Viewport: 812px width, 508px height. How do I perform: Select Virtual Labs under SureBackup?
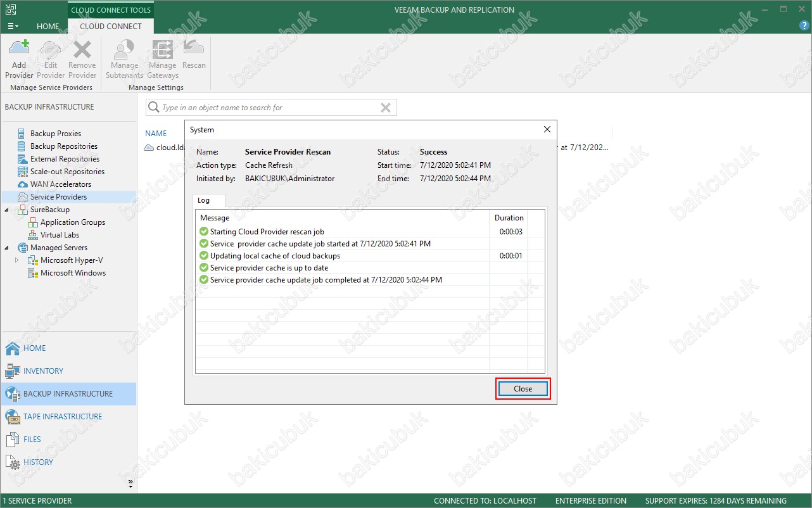(60, 235)
